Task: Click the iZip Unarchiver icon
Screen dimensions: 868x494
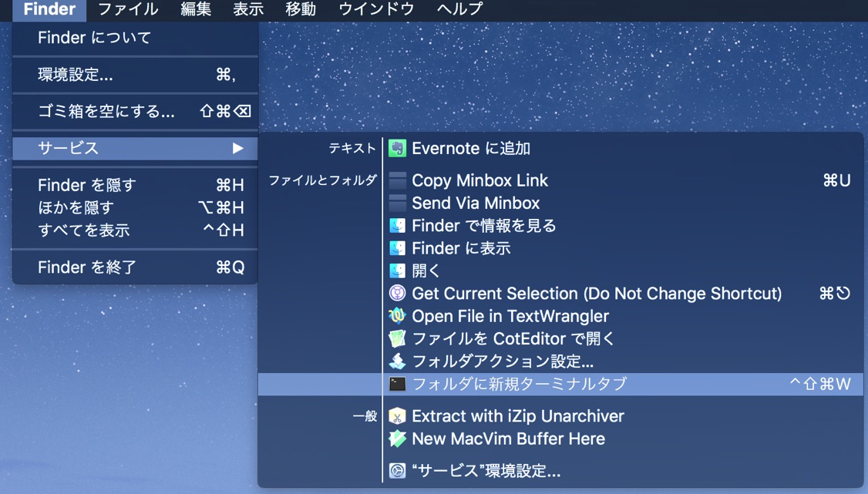Action: (x=397, y=416)
